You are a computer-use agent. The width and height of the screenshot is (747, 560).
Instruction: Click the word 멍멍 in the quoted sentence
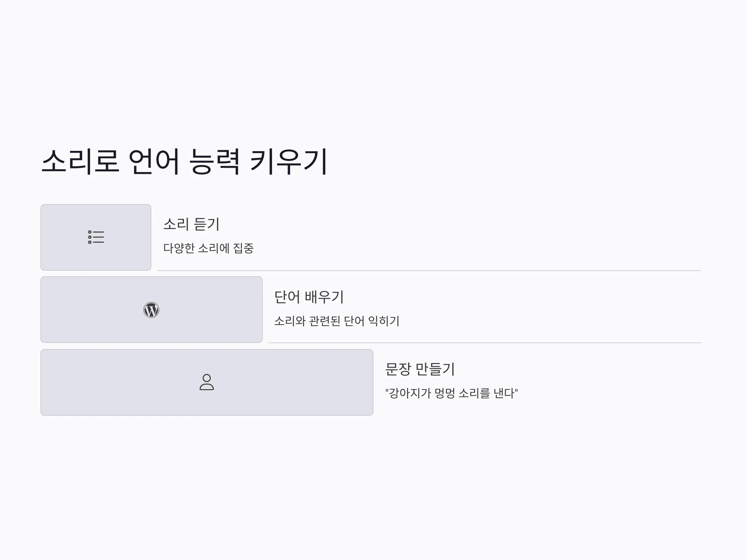coord(445,393)
